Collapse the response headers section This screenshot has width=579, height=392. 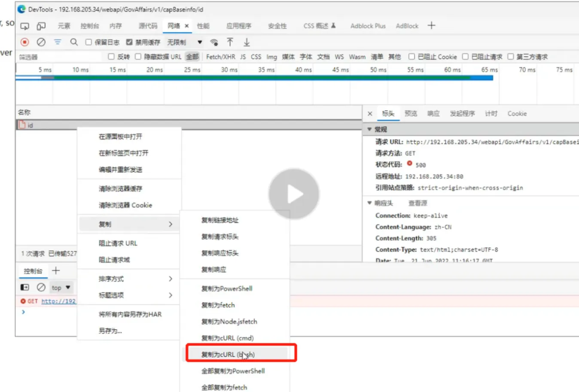pyautogui.click(x=369, y=203)
